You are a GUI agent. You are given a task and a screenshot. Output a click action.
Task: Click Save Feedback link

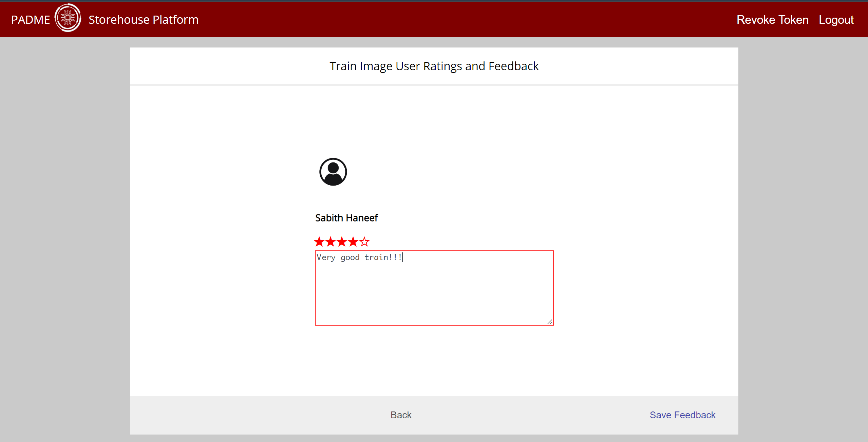tap(682, 415)
